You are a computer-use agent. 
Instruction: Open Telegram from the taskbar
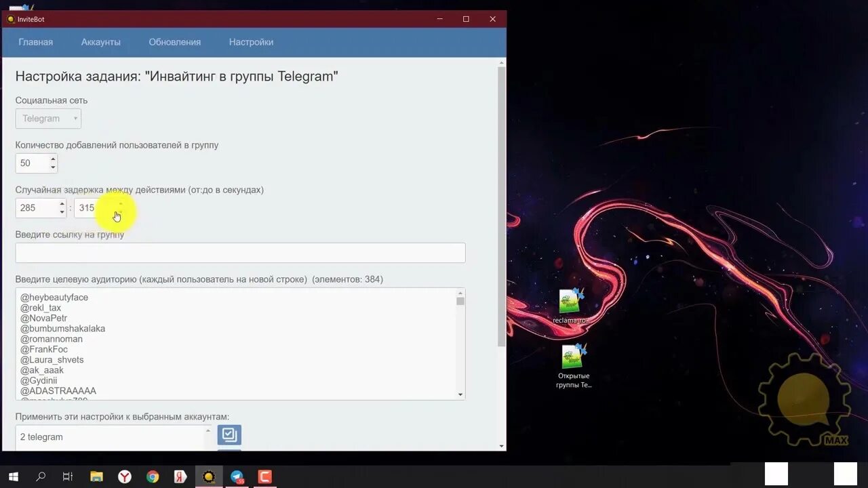[237, 476]
